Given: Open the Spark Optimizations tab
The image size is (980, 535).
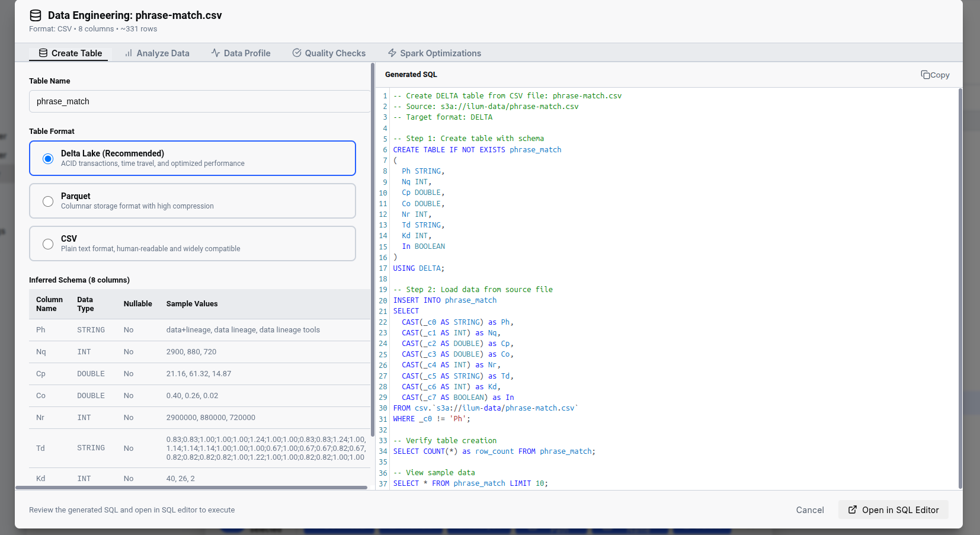Looking at the screenshot, I should (434, 53).
